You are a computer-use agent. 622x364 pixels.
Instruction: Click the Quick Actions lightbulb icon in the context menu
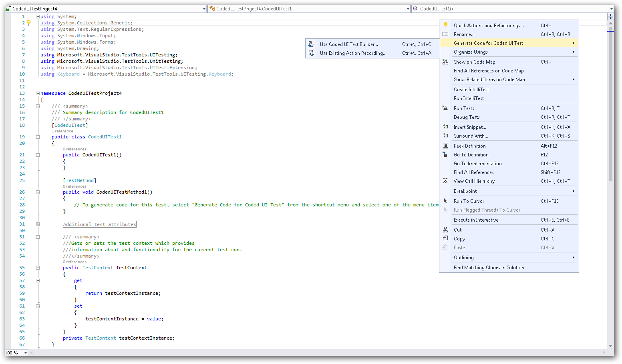445,25
